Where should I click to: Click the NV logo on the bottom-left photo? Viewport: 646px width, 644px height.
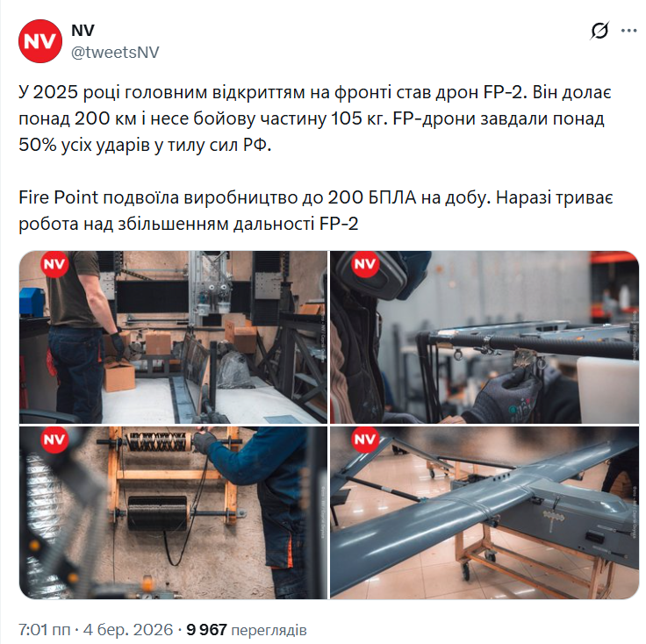click(54, 440)
